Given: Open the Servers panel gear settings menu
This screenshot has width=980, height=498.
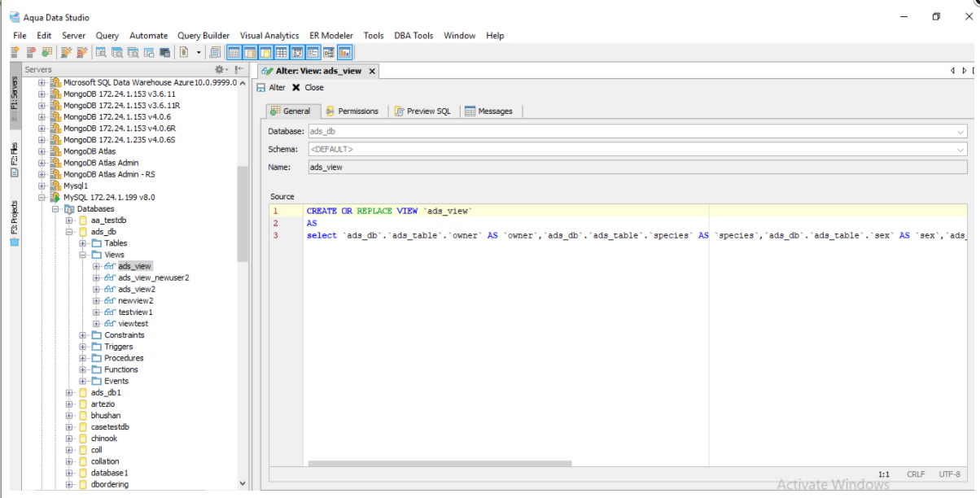Looking at the screenshot, I should [221, 70].
